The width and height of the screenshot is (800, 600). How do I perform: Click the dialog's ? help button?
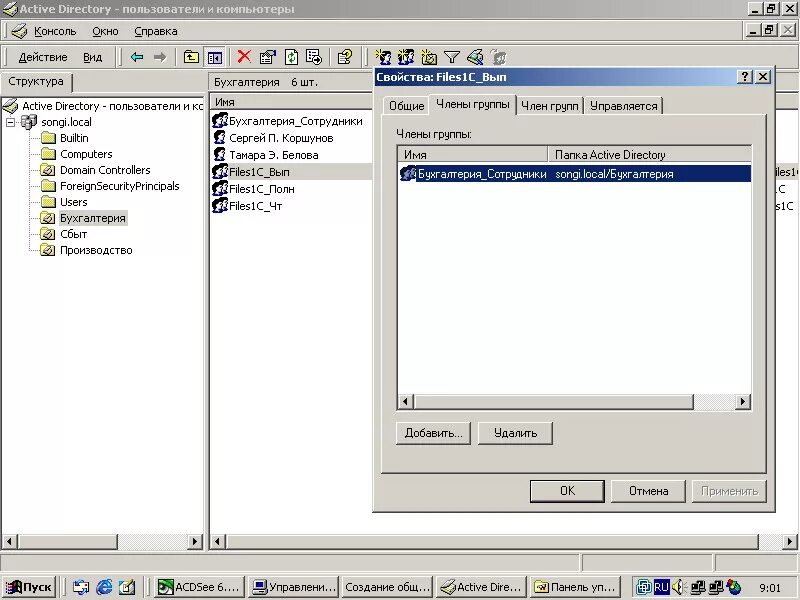pos(745,77)
